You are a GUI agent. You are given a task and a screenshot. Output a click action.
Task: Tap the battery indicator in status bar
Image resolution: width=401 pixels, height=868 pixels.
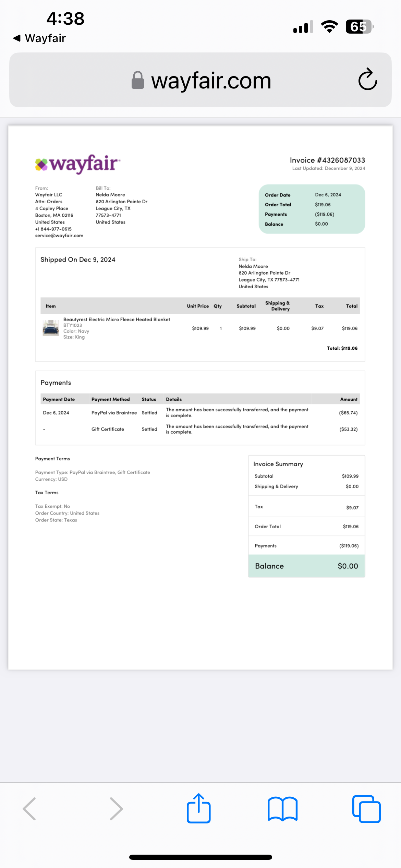pos(360,26)
